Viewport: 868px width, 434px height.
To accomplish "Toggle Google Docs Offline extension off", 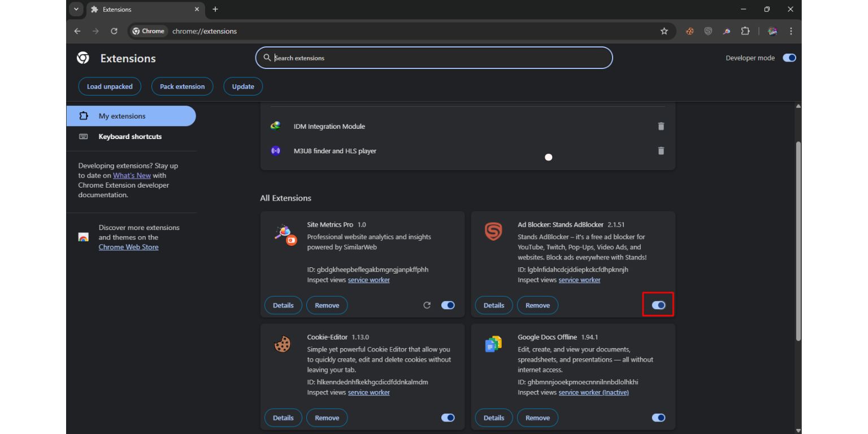I will (x=659, y=418).
